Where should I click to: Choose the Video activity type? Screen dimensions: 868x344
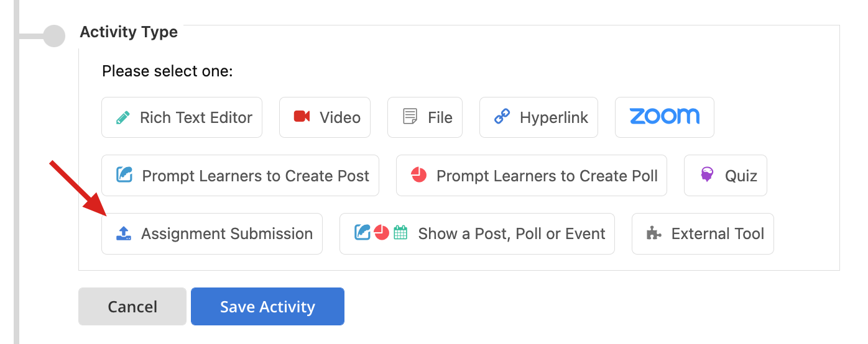[325, 117]
